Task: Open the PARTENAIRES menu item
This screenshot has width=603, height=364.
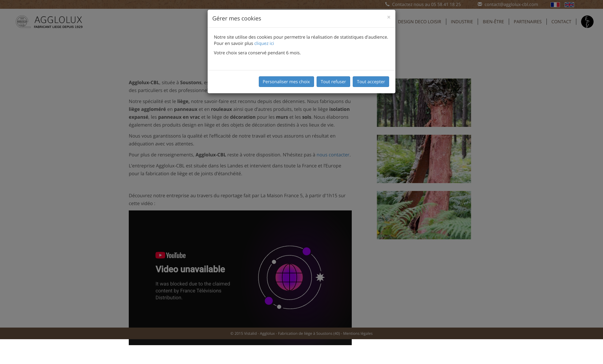Action: point(527,22)
